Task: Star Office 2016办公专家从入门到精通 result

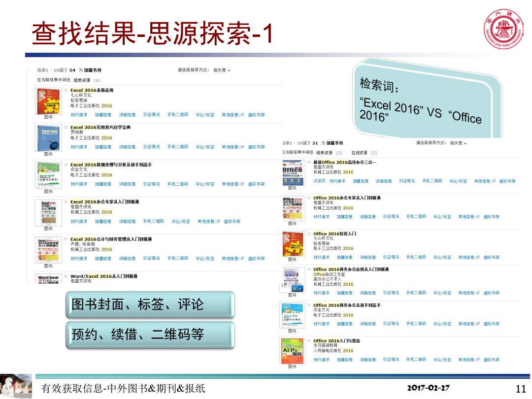Action: click(x=309, y=198)
